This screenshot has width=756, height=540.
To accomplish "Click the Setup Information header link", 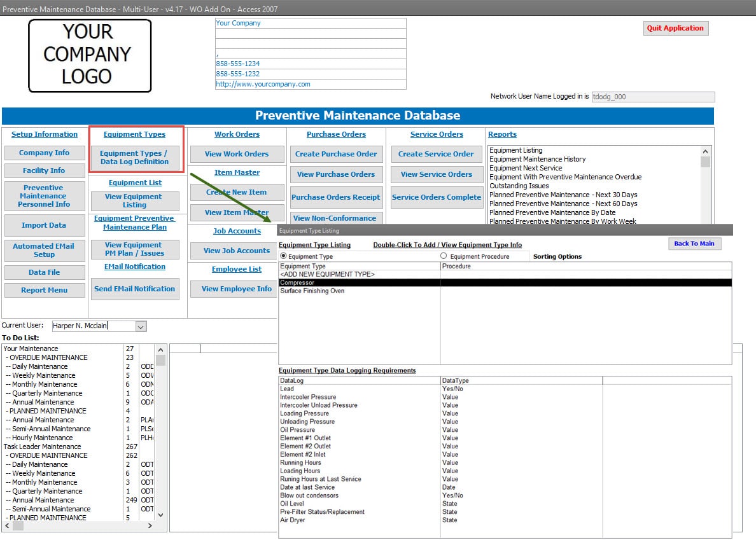I will click(45, 134).
